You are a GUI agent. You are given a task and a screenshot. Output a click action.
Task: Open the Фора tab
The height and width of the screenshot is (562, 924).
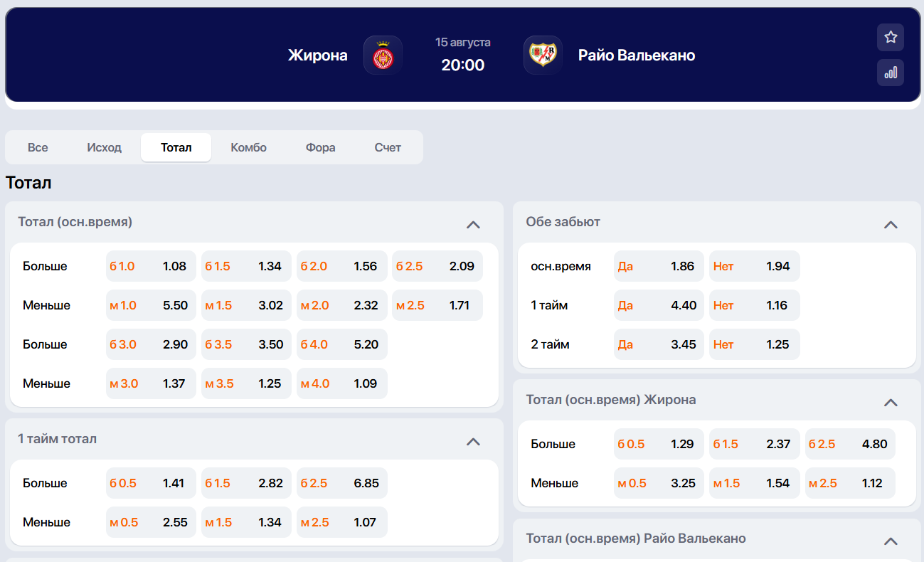(321, 147)
